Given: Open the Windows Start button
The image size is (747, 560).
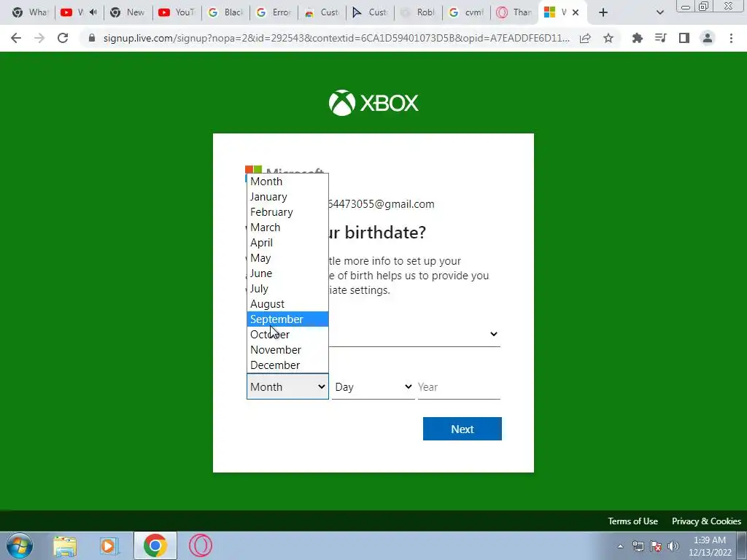Looking at the screenshot, I should point(20,545).
